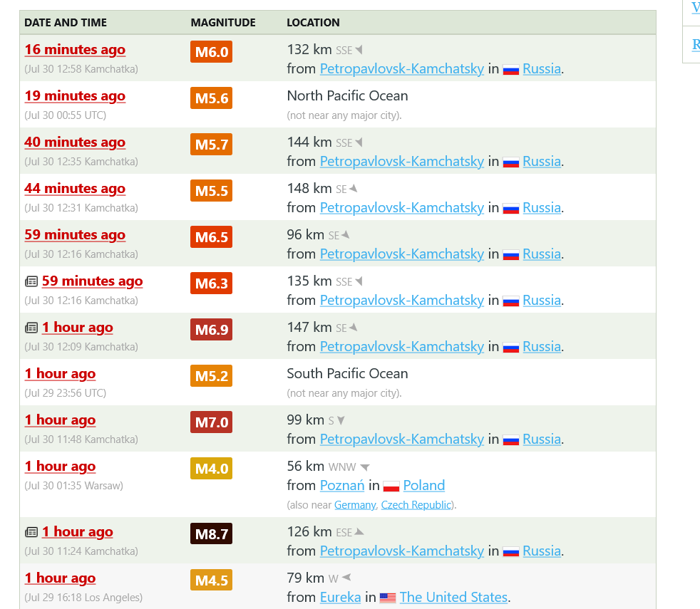This screenshot has width=700, height=609.
Task: Click the news icon beside the M6.3 quake row
Action: 31,281
